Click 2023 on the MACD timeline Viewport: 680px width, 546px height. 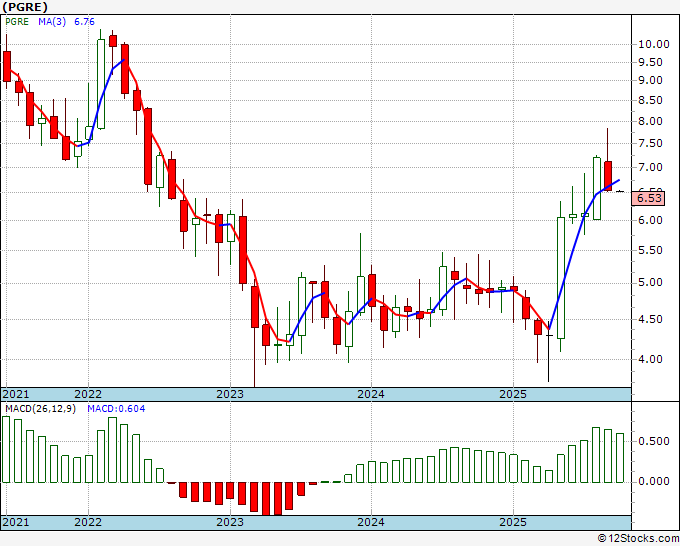pos(230,522)
